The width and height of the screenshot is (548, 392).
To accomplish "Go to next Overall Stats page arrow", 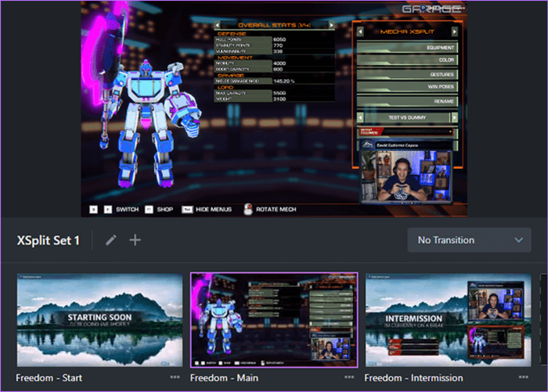I will pyautogui.click(x=331, y=25).
